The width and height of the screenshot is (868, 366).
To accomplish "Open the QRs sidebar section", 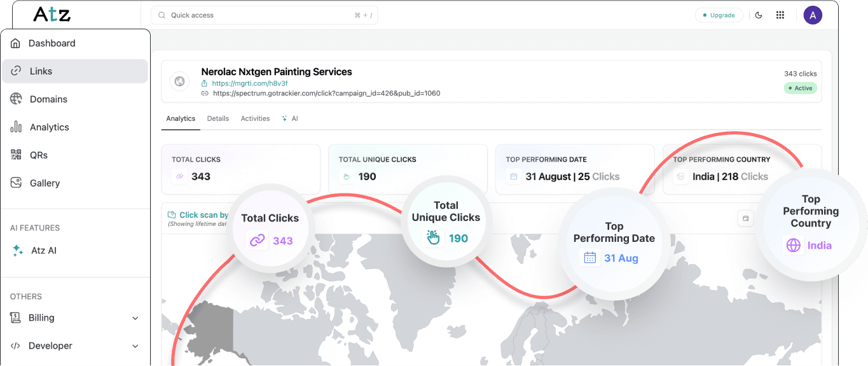I will click(x=75, y=155).
